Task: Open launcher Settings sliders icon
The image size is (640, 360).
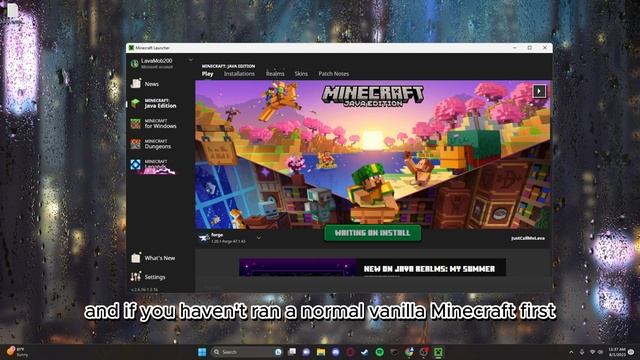Action: (136, 277)
